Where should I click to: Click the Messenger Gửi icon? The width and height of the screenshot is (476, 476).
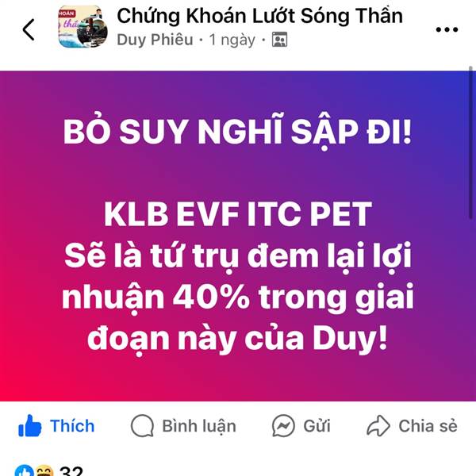click(283, 425)
